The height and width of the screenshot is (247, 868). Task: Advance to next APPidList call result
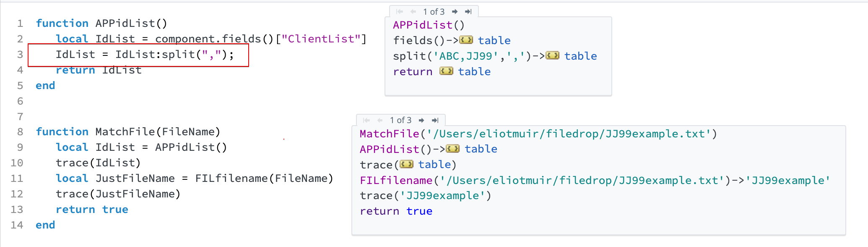point(455,12)
